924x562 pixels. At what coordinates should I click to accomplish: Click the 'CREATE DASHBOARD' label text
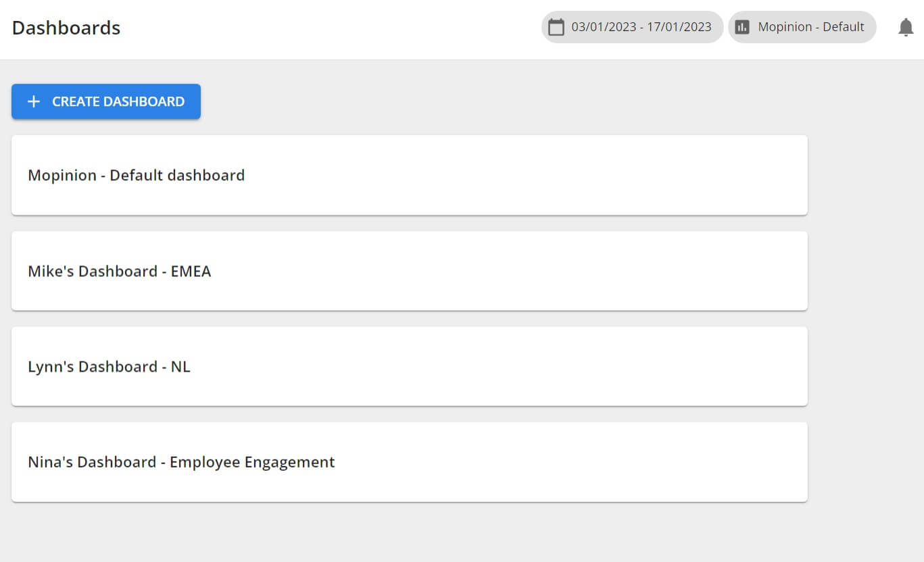(x=118, y=101)
